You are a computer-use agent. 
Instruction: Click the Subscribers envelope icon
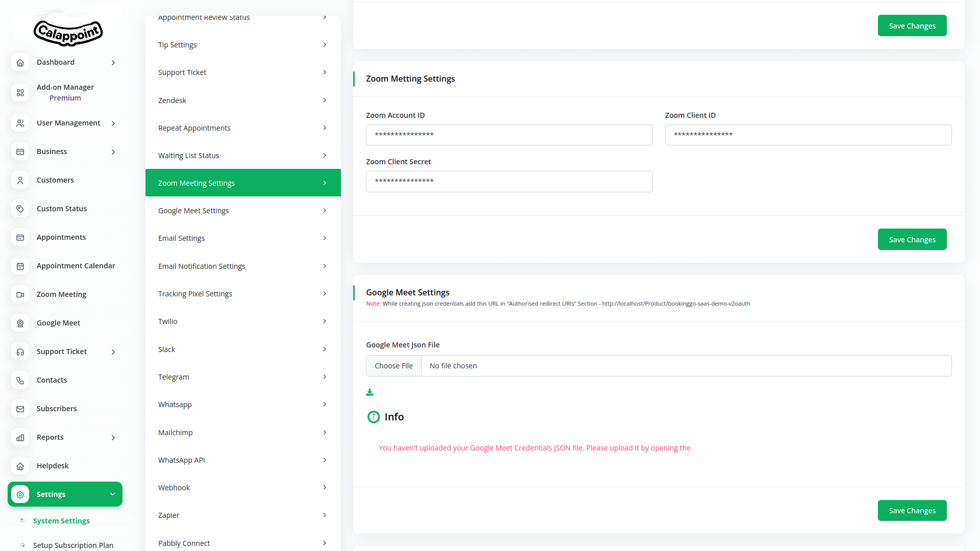(20, 409)
